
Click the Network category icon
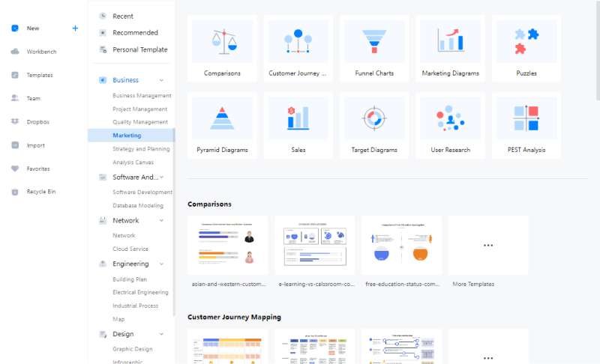(103, 220)
